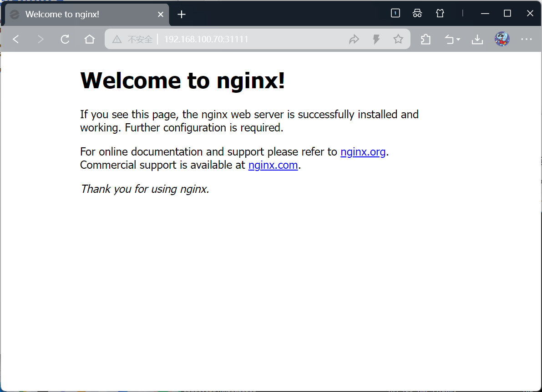The width and height of the screenshot is (542, 392).
Task: Click the Welcome to nginx! heading
Action: click(182, 80)
